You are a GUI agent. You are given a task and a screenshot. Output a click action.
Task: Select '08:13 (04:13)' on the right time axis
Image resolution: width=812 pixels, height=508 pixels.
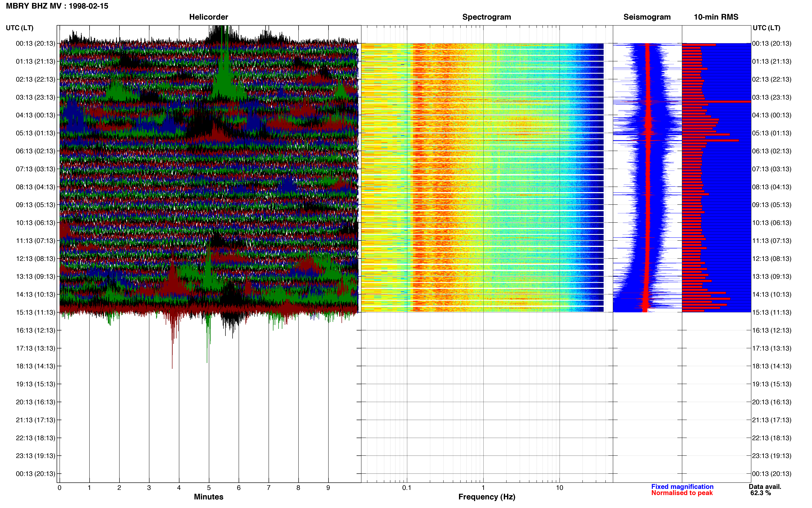pos(772,187)
